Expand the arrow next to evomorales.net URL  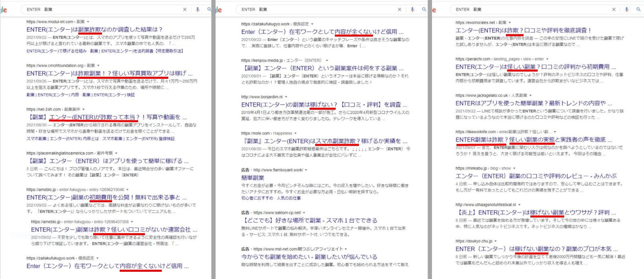coord(509,23)
